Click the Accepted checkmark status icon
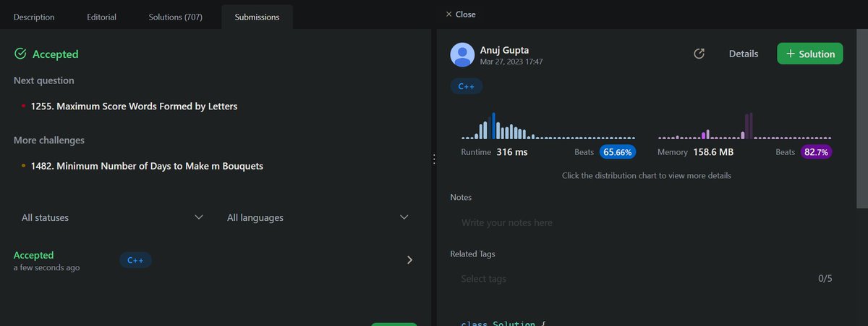The height and width of the screenshot is (326, 868). pyautogui.click(x=20, y=54)
